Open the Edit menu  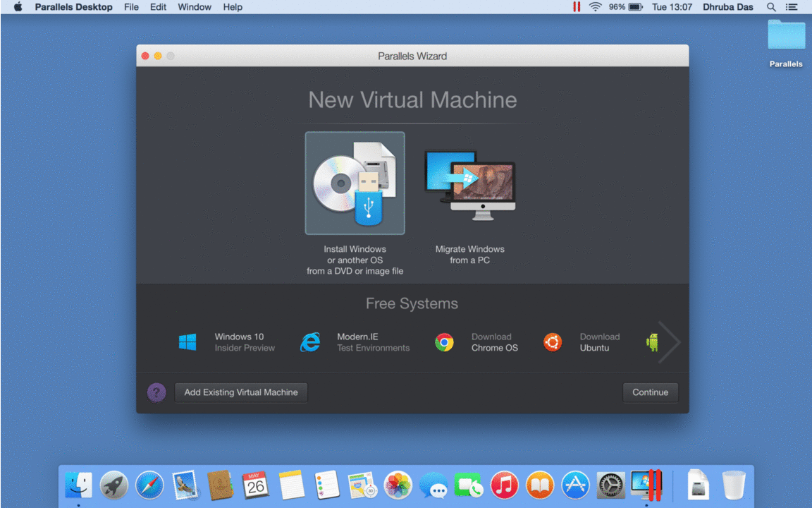coord(159,7)
